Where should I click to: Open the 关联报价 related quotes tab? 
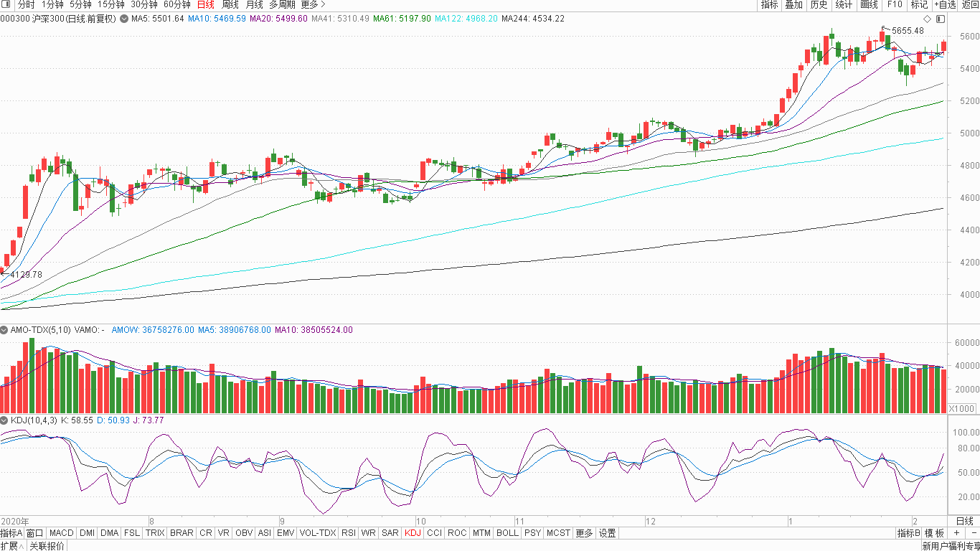click(x=47, y=545)
